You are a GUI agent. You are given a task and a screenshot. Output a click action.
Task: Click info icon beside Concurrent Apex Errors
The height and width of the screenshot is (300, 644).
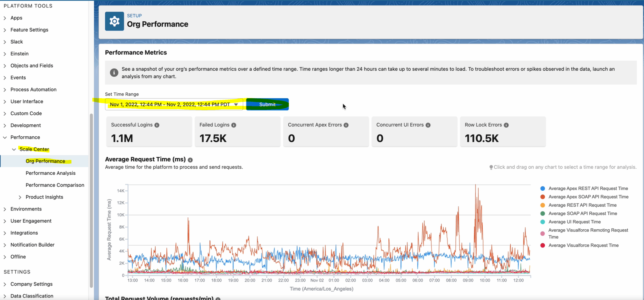pyautogui.click(x=346, y=125)
